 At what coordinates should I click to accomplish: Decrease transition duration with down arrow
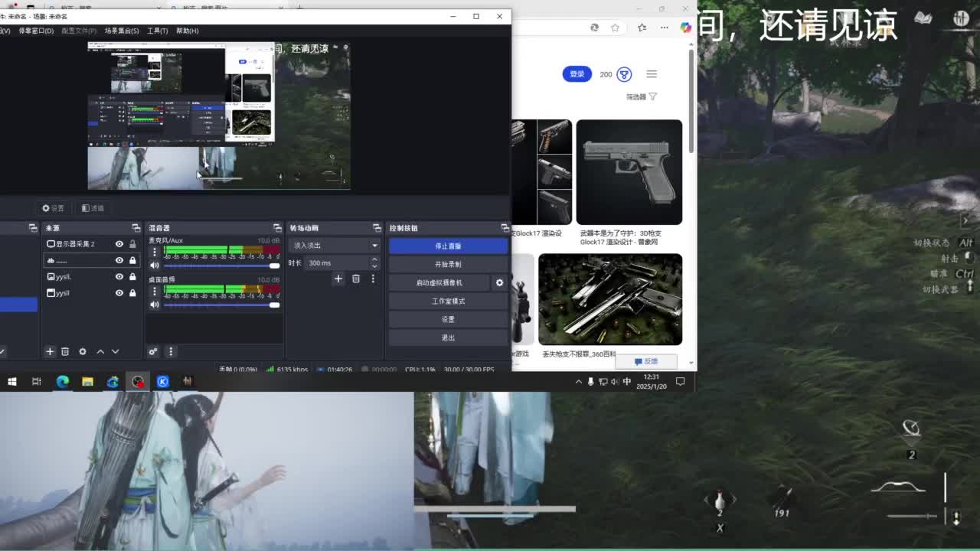click(x=374, y=266)
